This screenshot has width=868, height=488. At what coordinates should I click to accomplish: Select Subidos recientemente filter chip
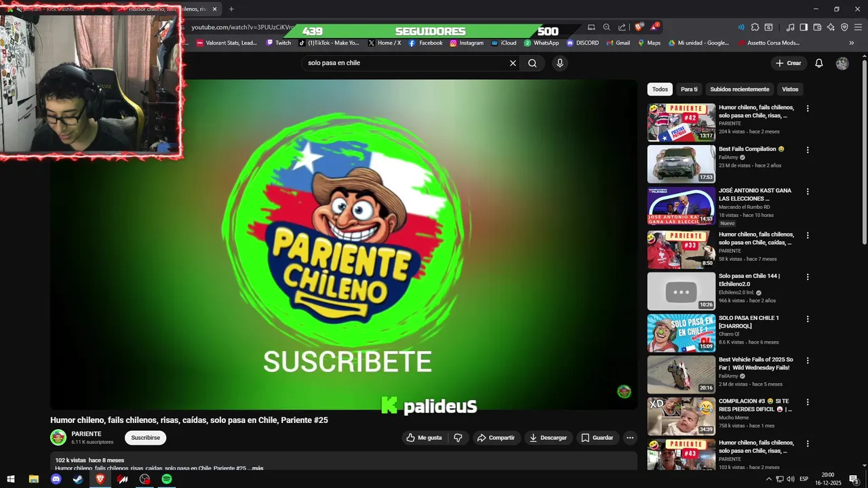click(740, 89)
